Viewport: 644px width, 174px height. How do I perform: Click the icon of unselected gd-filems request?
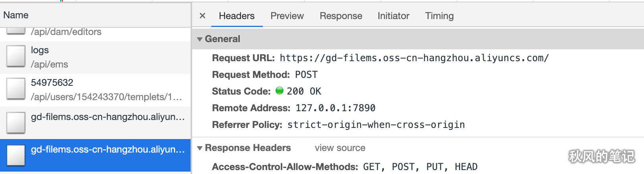[16, 123]
